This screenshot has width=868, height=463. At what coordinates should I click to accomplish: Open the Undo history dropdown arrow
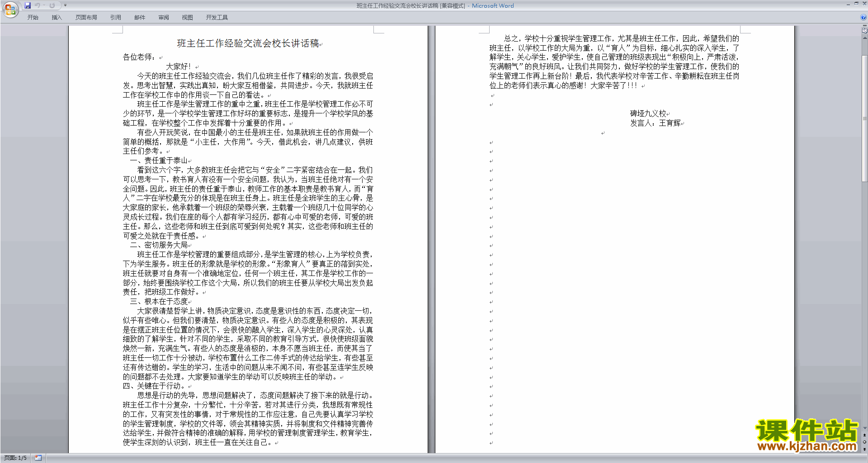pyautogui.click(x=44, y=5)
